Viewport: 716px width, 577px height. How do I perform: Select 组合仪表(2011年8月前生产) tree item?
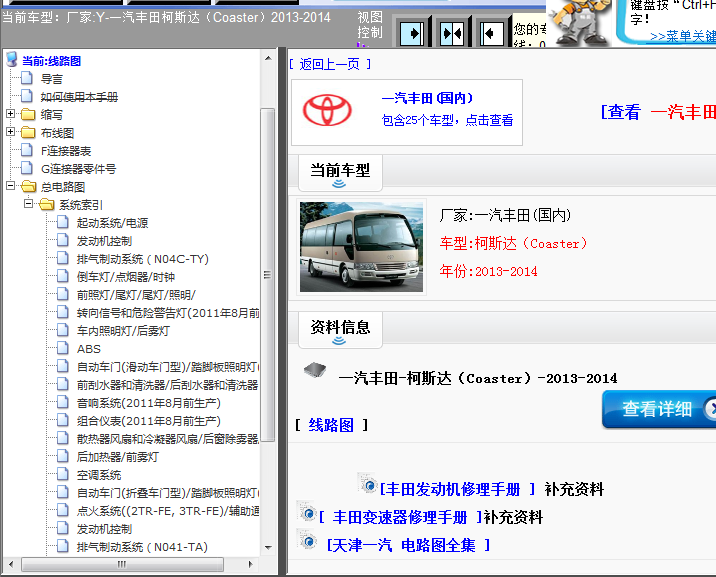[148, 421]
